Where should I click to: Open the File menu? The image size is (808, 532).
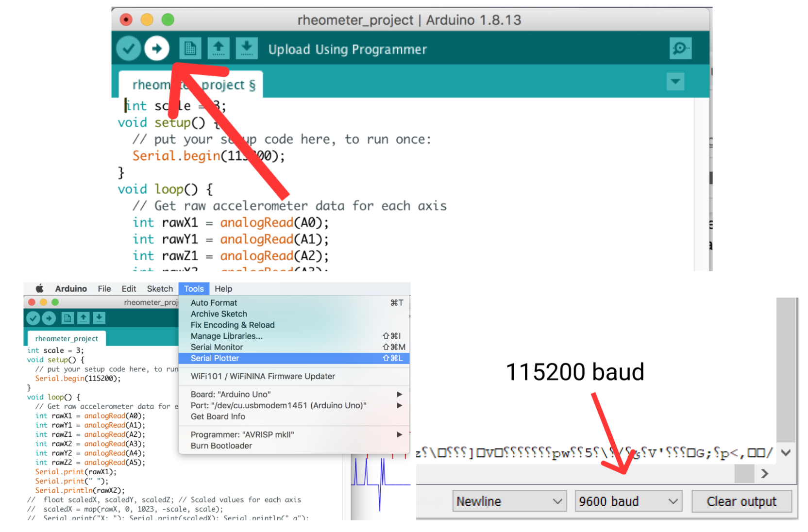pyautogui.click(x=104, y=289)
